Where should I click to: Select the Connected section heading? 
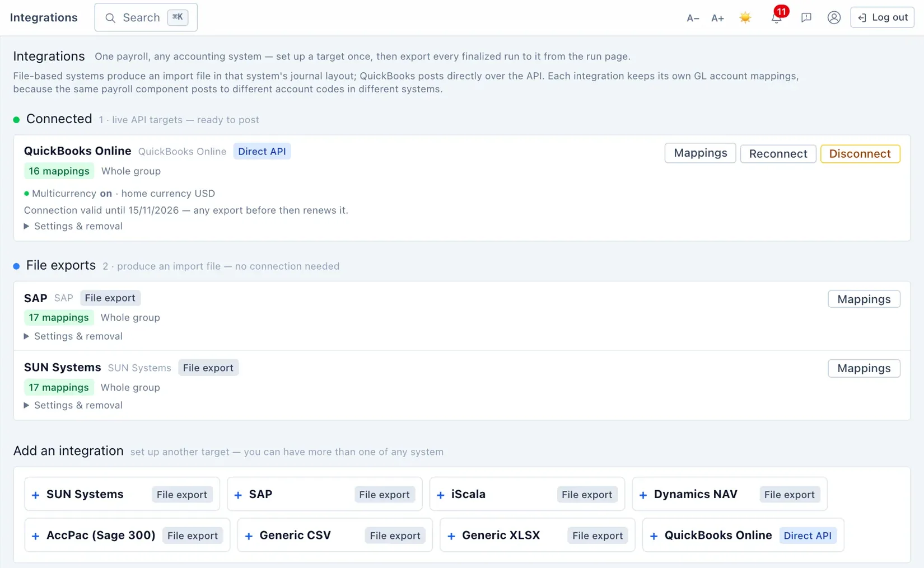click(59, 119)
